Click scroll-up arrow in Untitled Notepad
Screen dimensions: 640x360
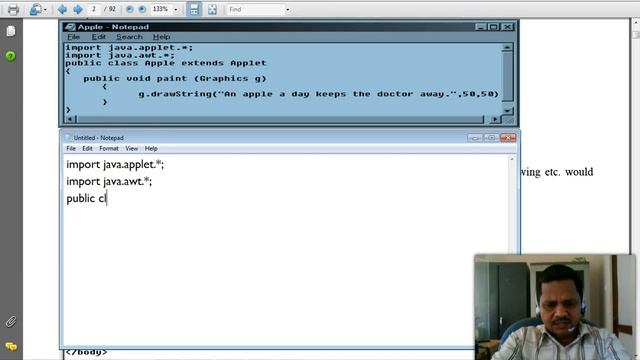point(512,159)
